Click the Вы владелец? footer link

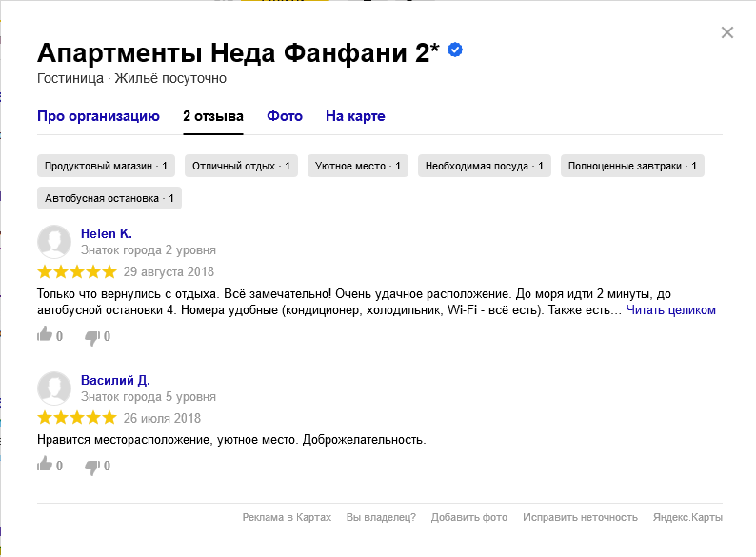381,517
